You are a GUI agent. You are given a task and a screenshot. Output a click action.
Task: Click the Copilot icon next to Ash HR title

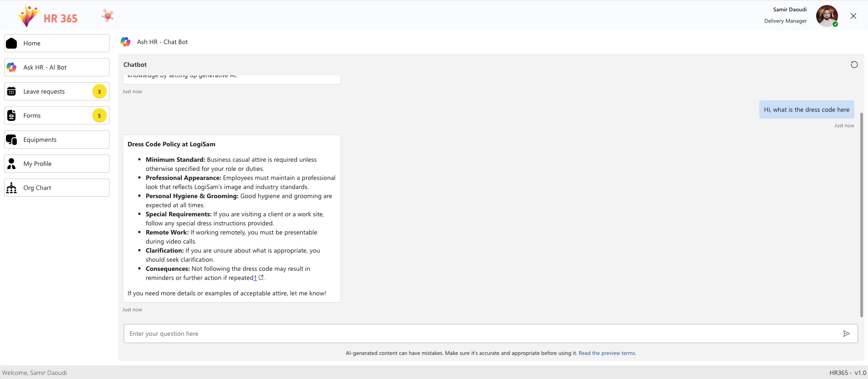[x=125, y=42]
